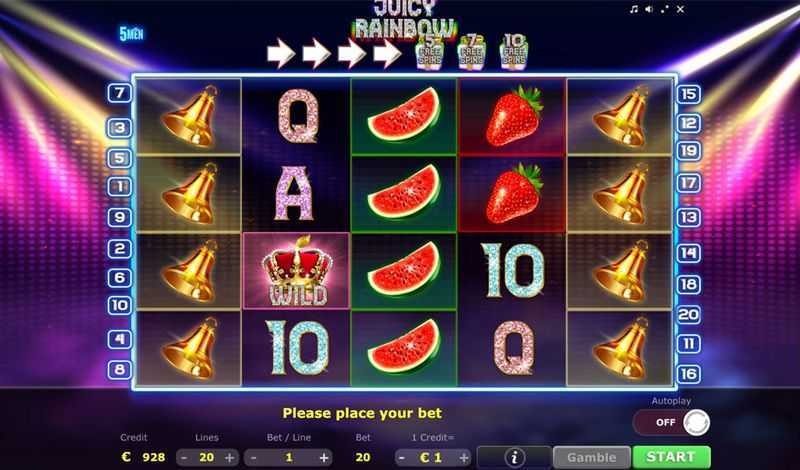Select payline number 7 marker

click(x=119, y=93)
